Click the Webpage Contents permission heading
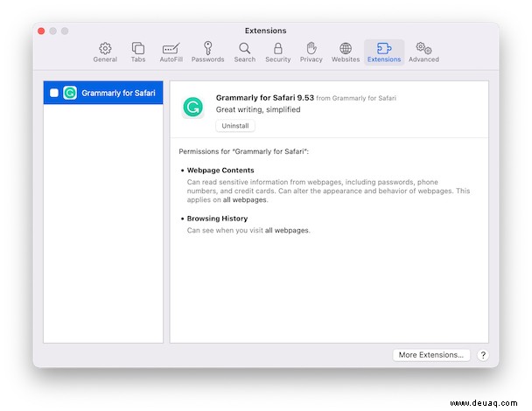 220,171
